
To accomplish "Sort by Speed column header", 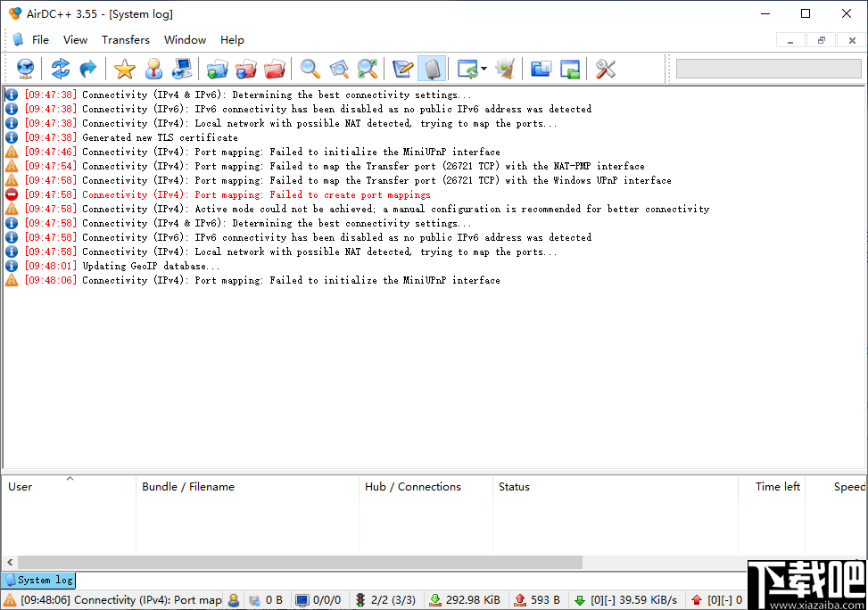I will (x=835, y=487).
